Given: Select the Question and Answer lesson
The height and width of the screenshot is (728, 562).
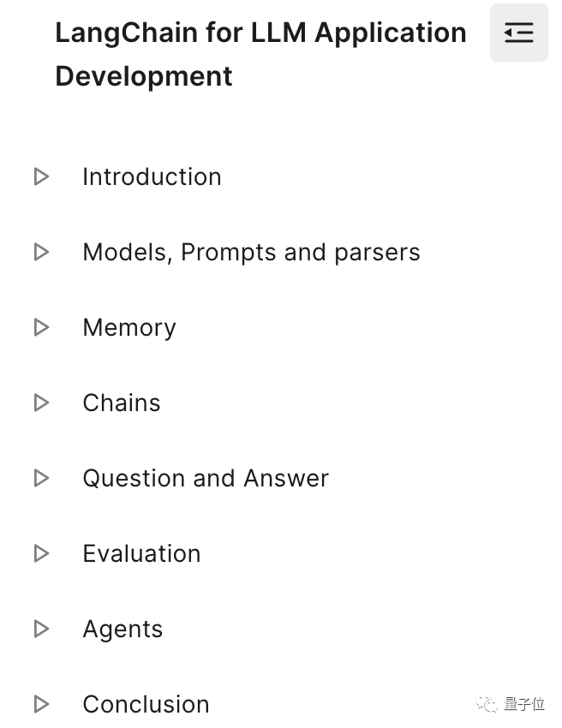Looking at the screenshot, I should pos(206,478).
